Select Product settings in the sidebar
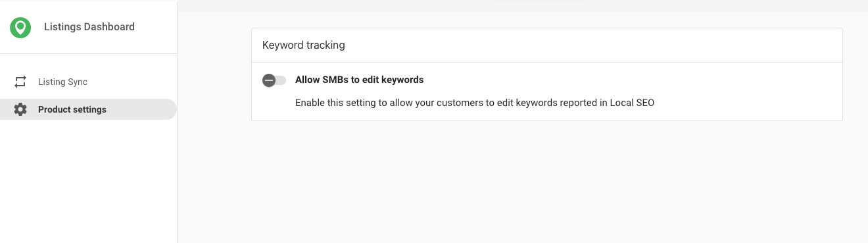The width and height of the screenshot is (868, 243). pos(88,109)
